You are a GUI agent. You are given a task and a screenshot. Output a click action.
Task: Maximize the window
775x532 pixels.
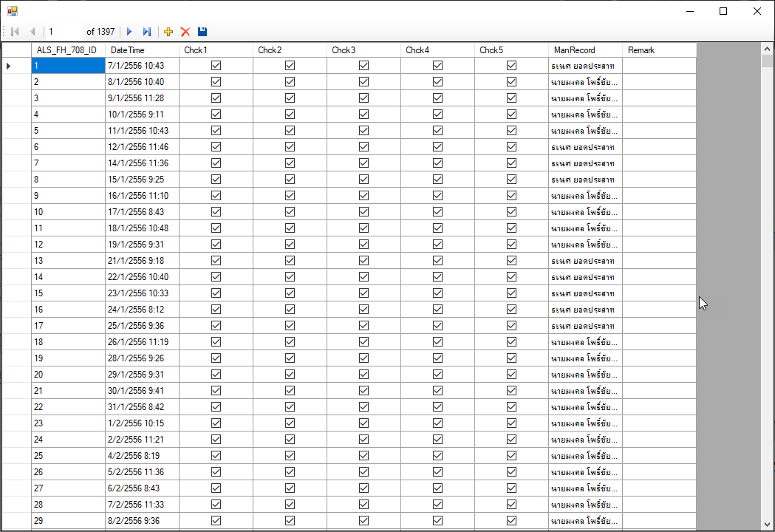coord(723,11)
